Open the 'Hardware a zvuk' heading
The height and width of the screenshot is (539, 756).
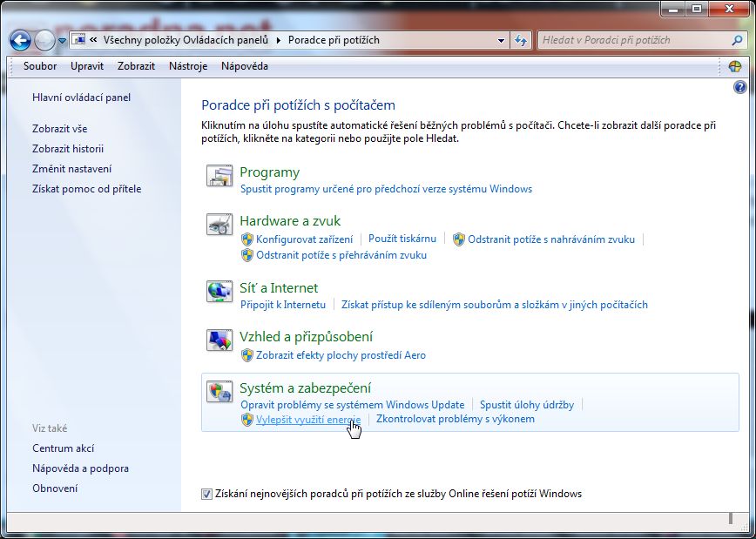tap(290, 221)
